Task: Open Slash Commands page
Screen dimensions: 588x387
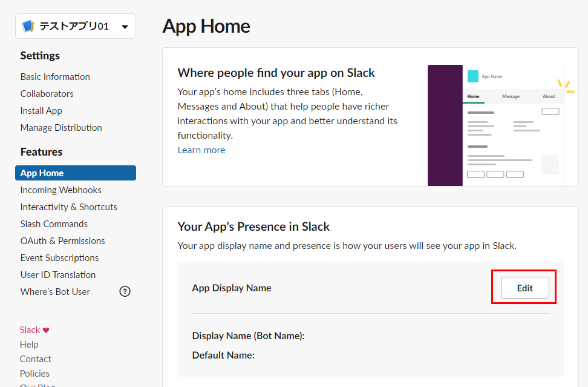Action: 54,223
